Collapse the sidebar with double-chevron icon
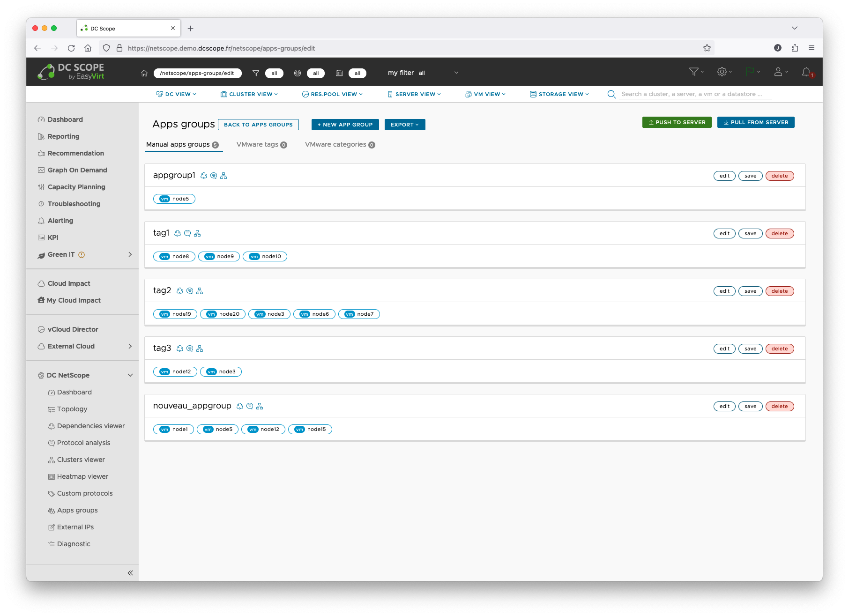The height and width of the screenshot is (616, 849). point(130,572)
